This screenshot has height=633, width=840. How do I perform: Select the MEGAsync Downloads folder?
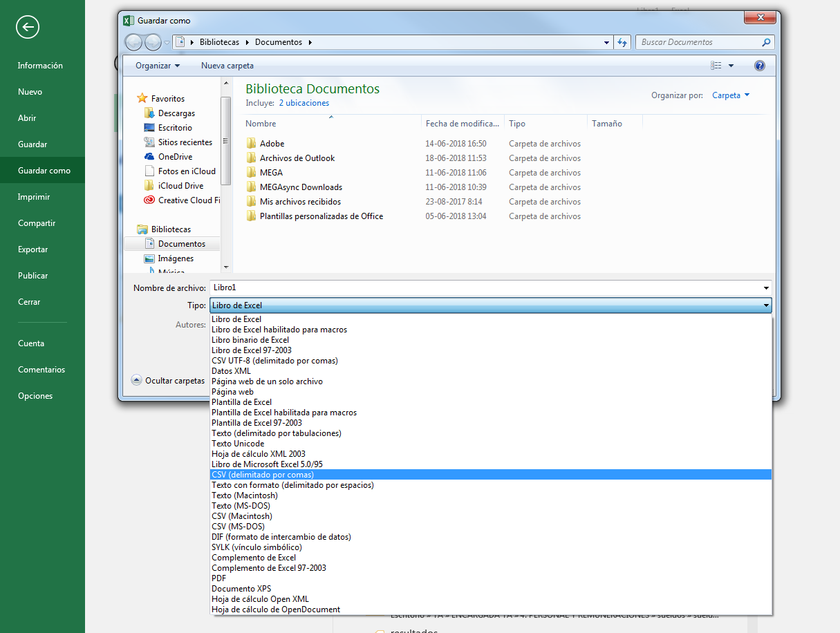pyautogui.click(x=301, y=187)
